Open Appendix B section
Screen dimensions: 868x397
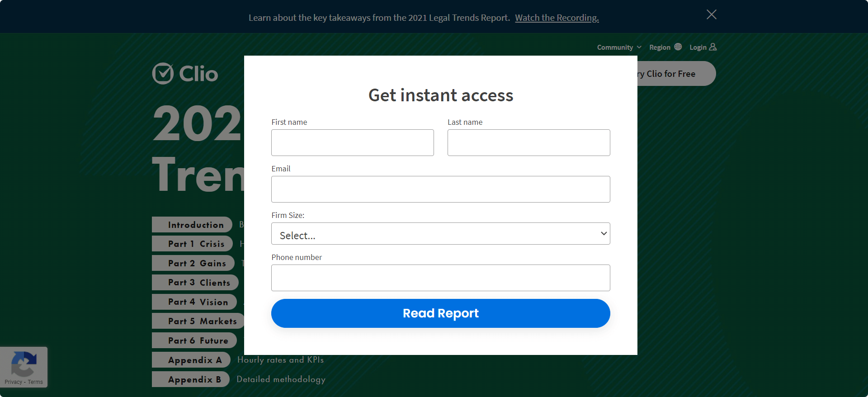[191, 379]
